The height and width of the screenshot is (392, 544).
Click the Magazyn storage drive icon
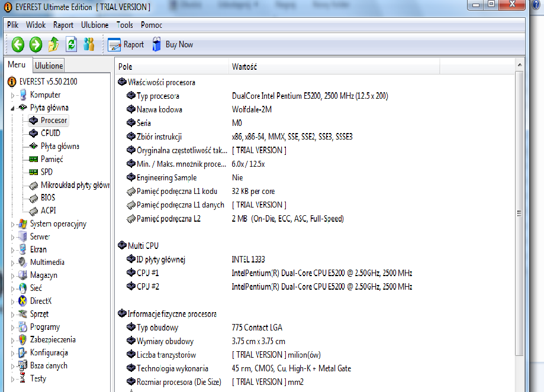[x=22, y=275]
